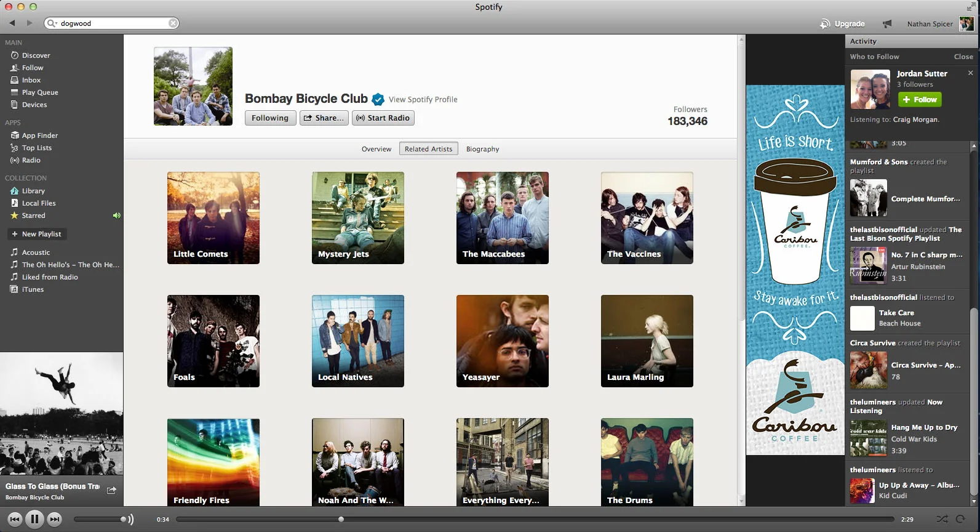
Task: Skip to the previous track
Action: click(15, 519)
